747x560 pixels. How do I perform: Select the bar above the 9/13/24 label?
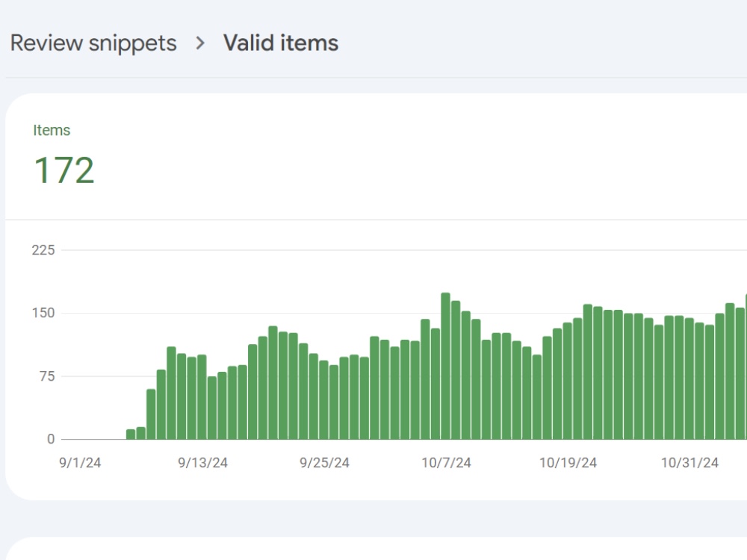click(202, 396)
